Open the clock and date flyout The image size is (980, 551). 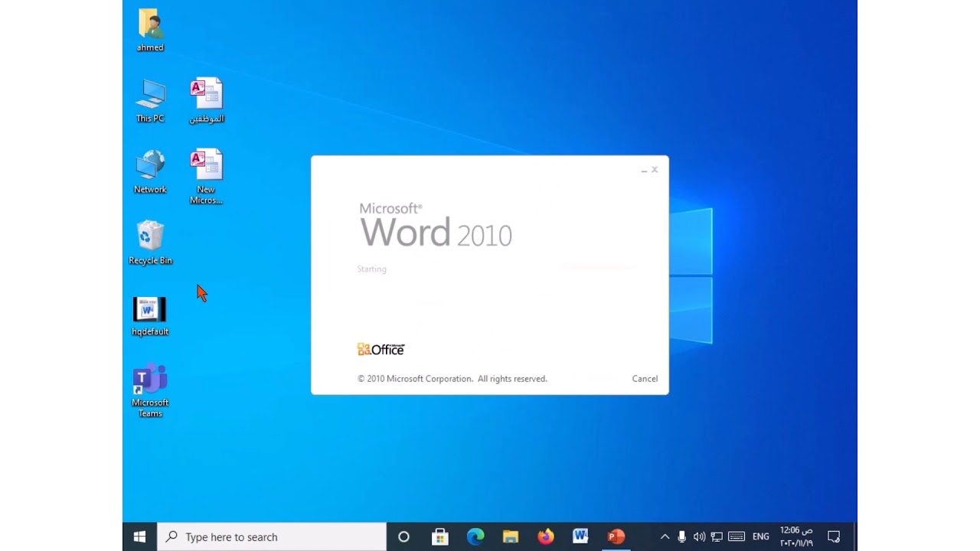[796, 536]
